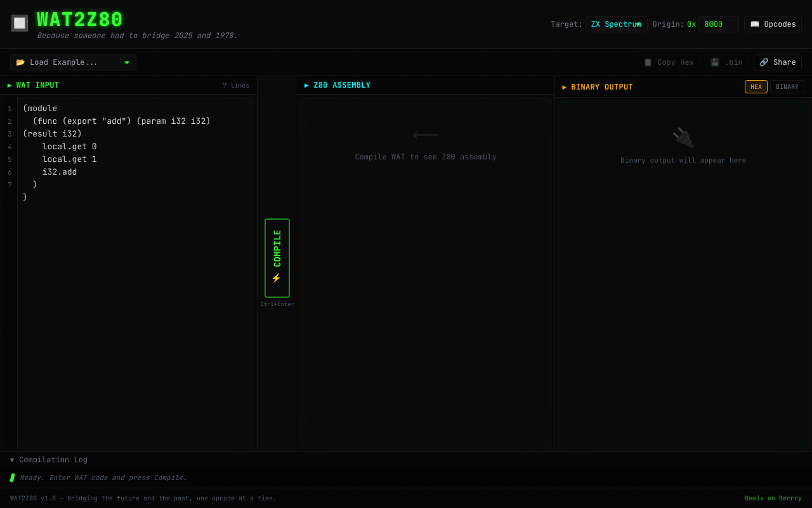Click the lightning bolt icon on Compile
This screenshot has width=812, height=508.
point(277,278)
